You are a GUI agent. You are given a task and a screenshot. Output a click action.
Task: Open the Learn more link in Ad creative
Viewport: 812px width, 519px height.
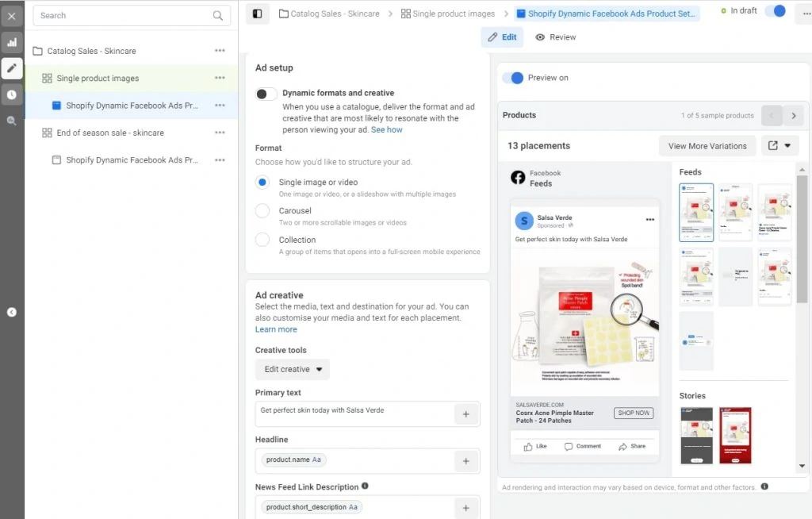[276, 329]
